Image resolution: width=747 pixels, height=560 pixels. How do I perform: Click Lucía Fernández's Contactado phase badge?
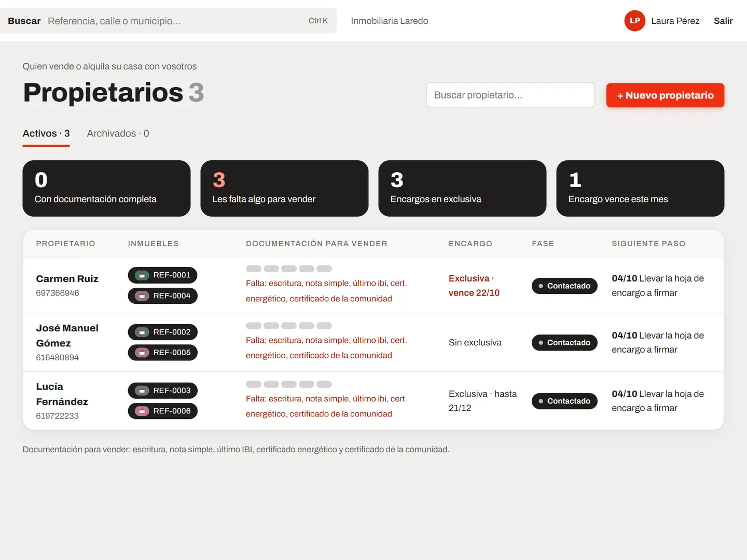[564, 401]
